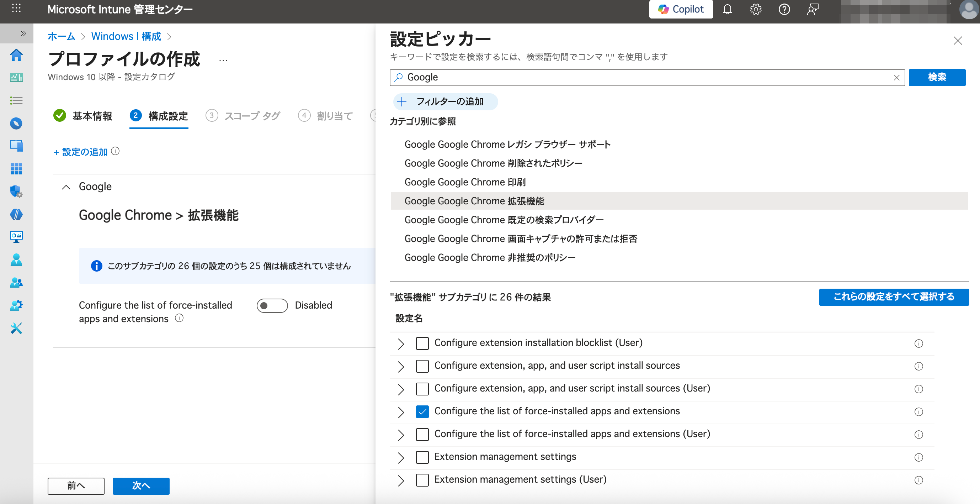Toggle force-installed apps setting from Disabled
The height and width of the screenshot is (504, 980).
272,305
